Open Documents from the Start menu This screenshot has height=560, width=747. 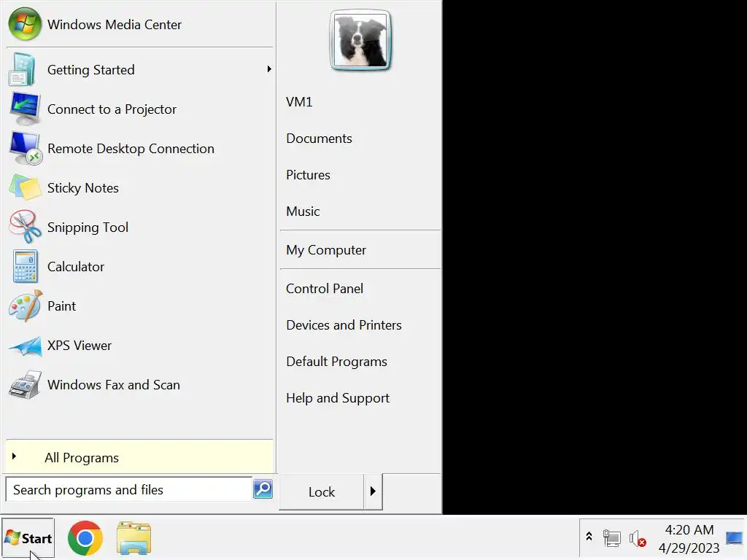[x=320, y=139]
